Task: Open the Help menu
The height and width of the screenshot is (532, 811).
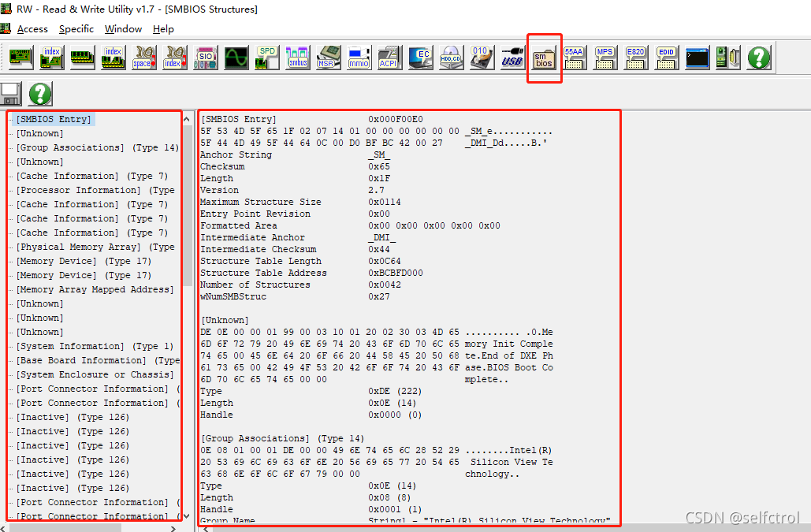Action: click(163, 29)
